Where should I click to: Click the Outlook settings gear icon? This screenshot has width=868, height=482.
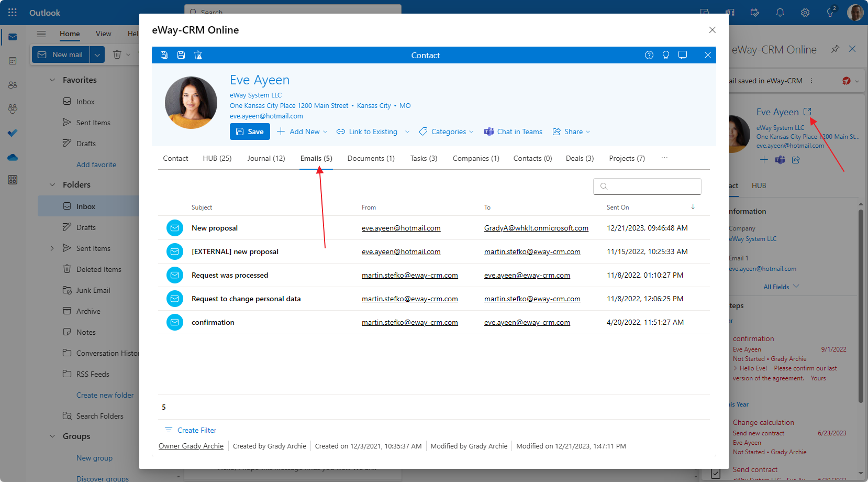(x=805, y=13)
